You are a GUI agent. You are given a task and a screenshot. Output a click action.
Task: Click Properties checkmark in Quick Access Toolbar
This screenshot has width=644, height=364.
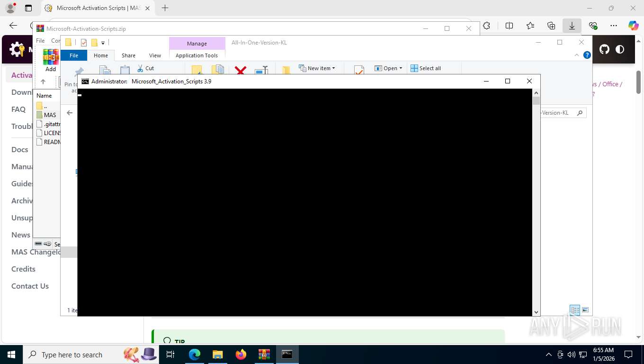pyautogui.click(x=84, y=43)
